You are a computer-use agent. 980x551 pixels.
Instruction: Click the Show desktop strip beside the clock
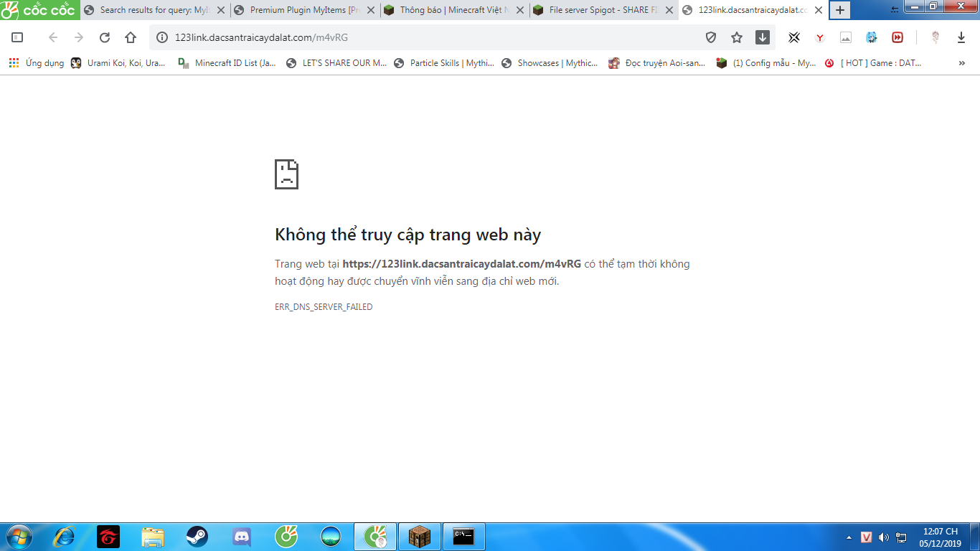tap(975, 537)
